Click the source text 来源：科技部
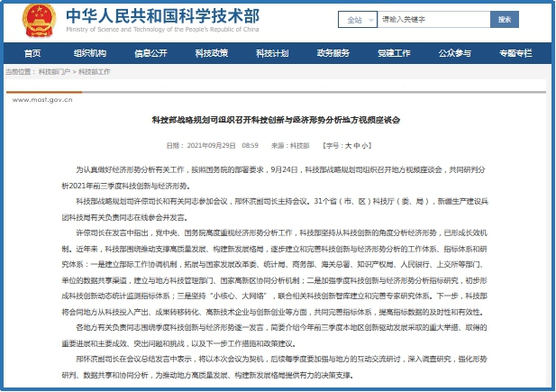Screen dimensions: 556x392 (290, 145)
